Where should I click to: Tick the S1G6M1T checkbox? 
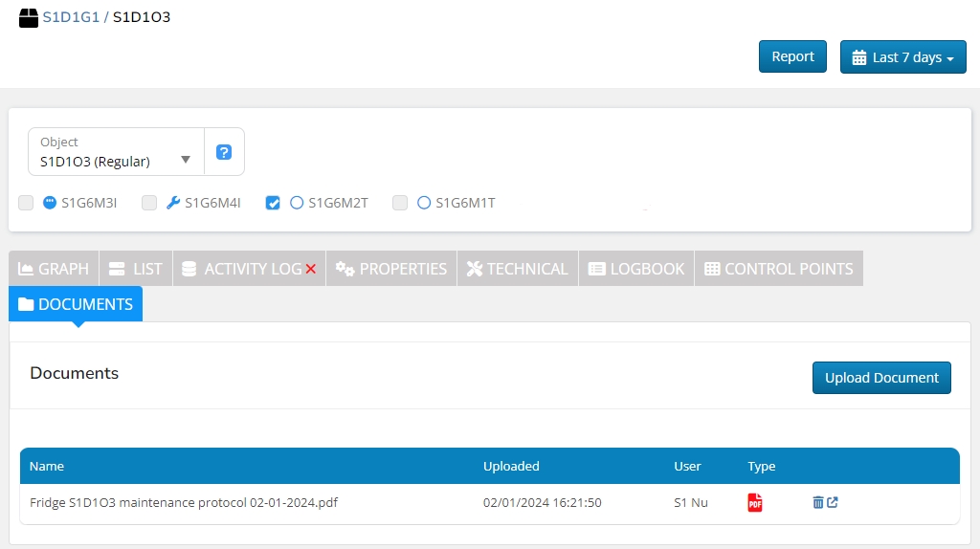[400, 203]
